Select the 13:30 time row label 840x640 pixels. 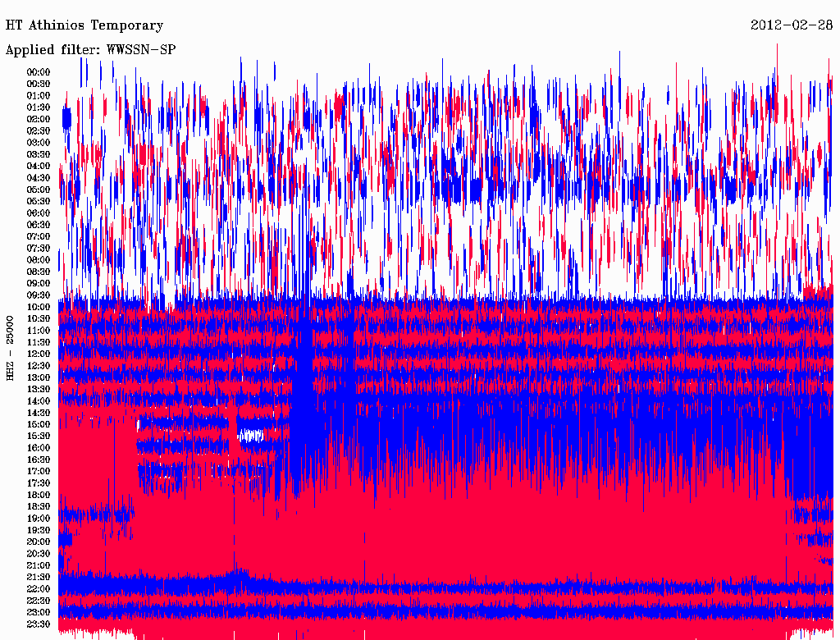click(39, 389)
